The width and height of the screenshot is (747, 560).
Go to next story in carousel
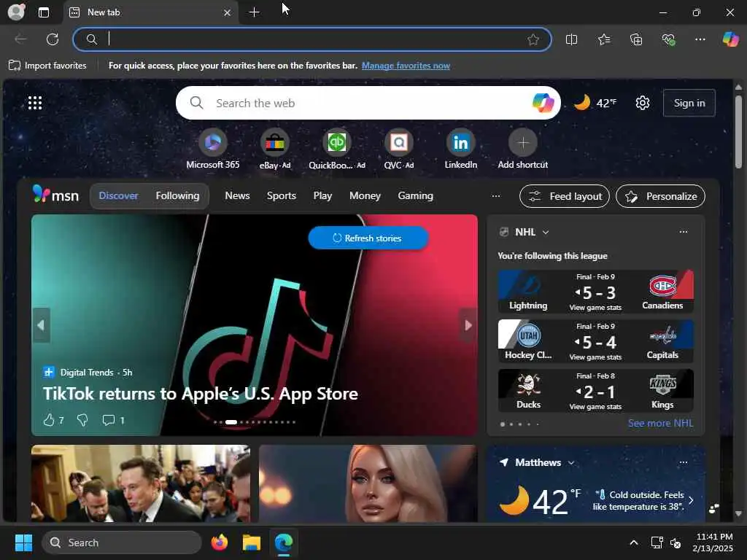[x=468, y=325]
